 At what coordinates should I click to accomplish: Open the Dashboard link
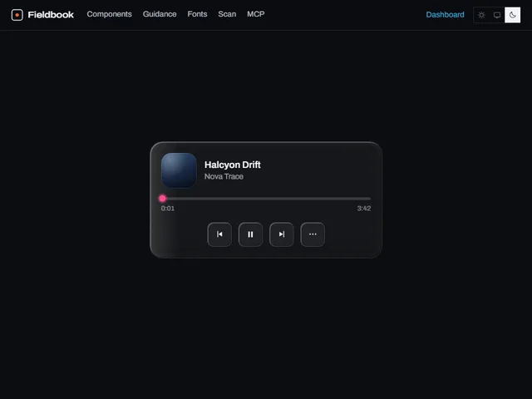pos(446,15)
